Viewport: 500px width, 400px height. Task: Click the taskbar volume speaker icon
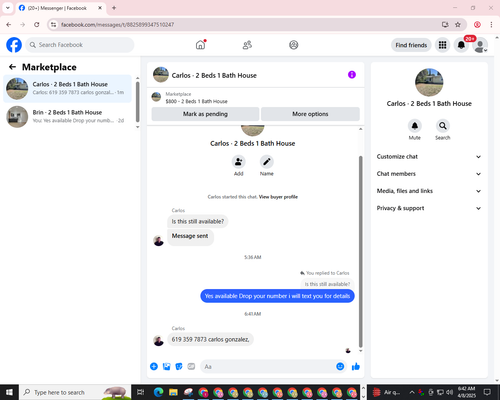coord(450,392)
